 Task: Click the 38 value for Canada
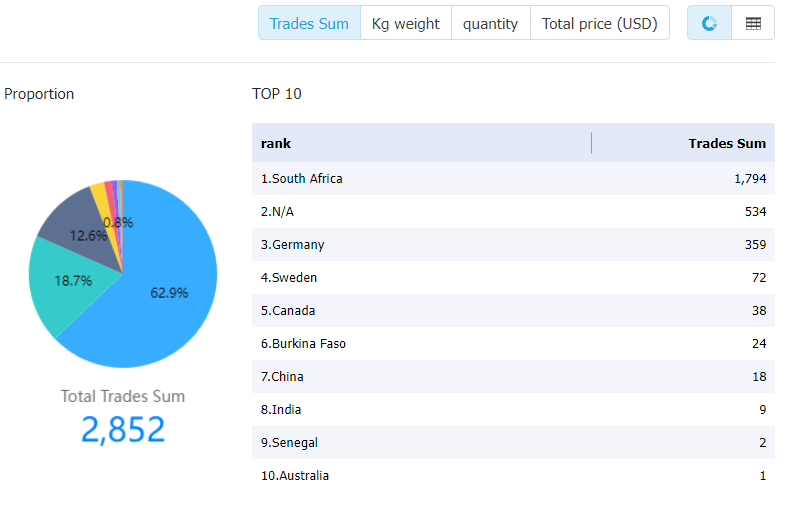tap(759, 310)
